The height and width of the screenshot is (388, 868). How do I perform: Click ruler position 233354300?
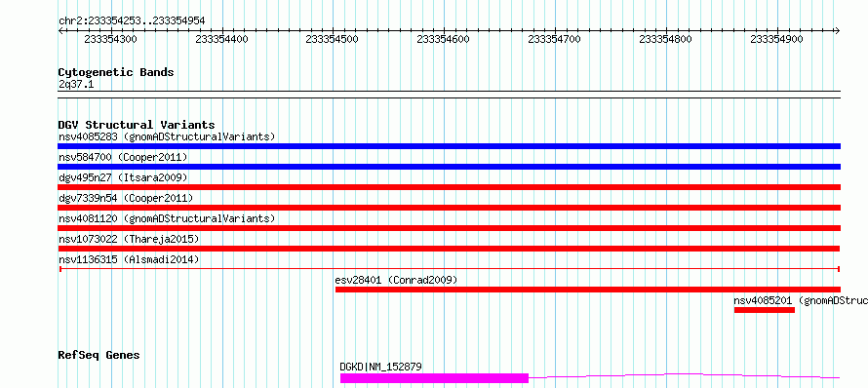click(111, 39)
